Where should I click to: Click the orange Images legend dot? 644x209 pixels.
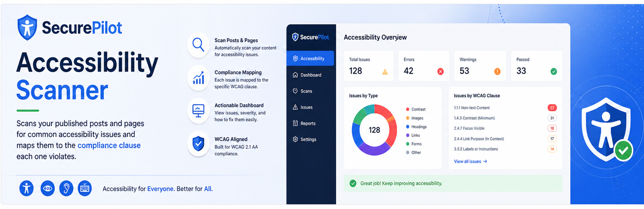pos(408,118)
